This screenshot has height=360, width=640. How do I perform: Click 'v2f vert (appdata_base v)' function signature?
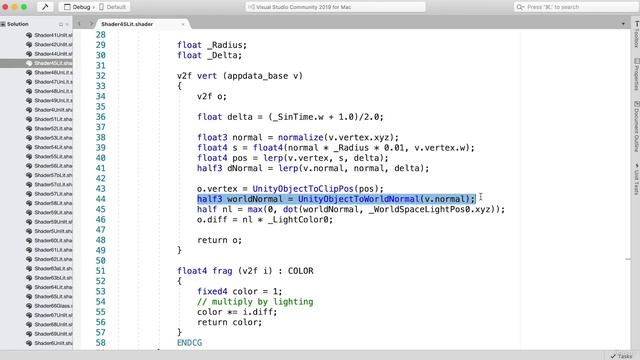point(240,76)
